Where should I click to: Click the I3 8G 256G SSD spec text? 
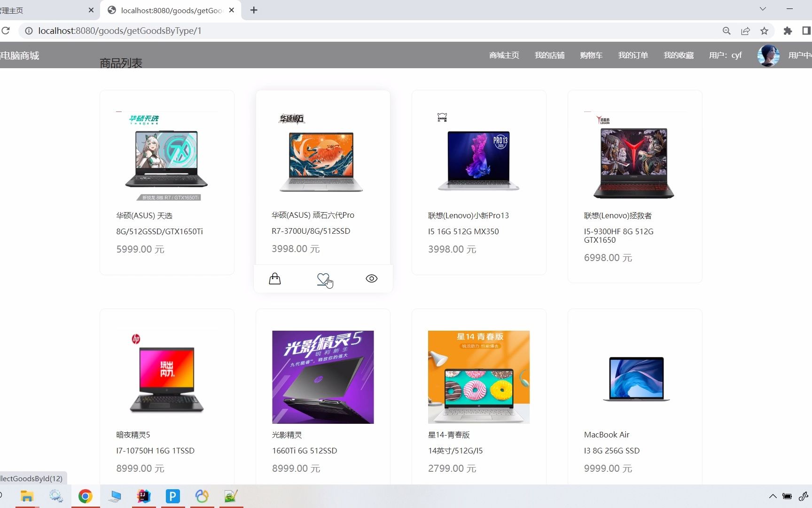tap(612, 451)
